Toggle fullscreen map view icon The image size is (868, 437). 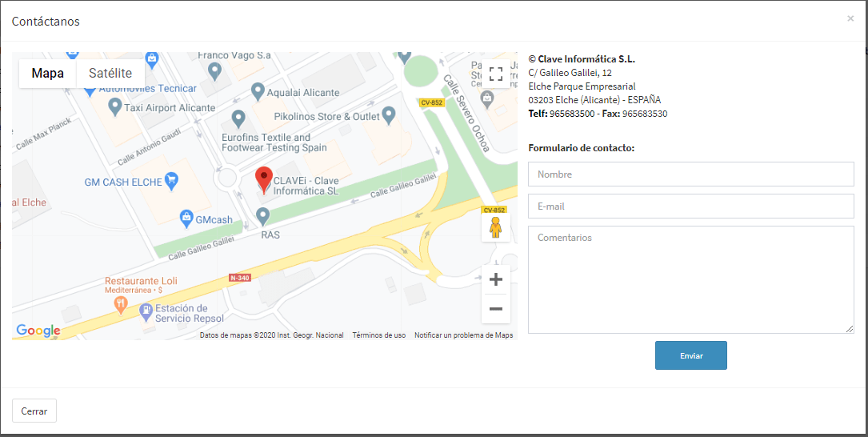495,74
